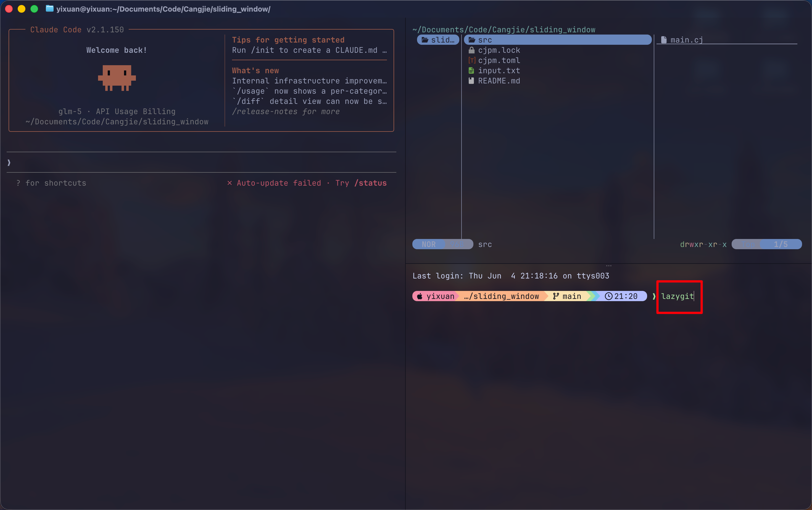Click the "What's new" heading
Viewport: 812px width, 510px height.
(x=255, y=70)
